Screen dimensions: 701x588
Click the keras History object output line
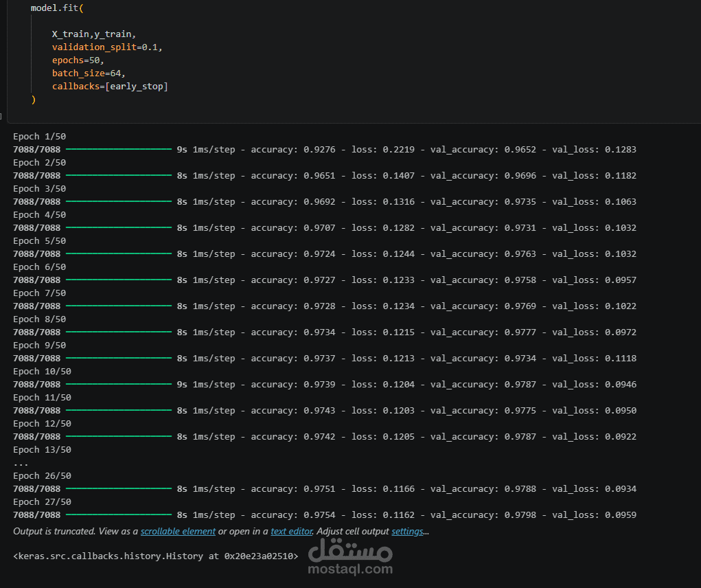(156, 556)
